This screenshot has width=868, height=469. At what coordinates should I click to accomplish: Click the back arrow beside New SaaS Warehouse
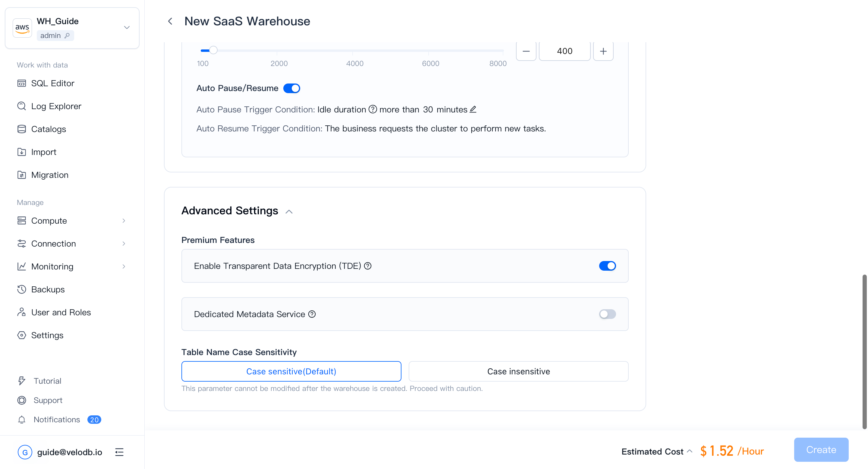point(170,21)
